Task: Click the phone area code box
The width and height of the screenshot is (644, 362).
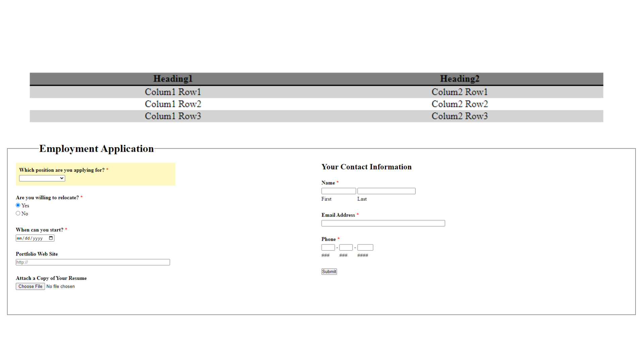Action: tap(328, 247)
